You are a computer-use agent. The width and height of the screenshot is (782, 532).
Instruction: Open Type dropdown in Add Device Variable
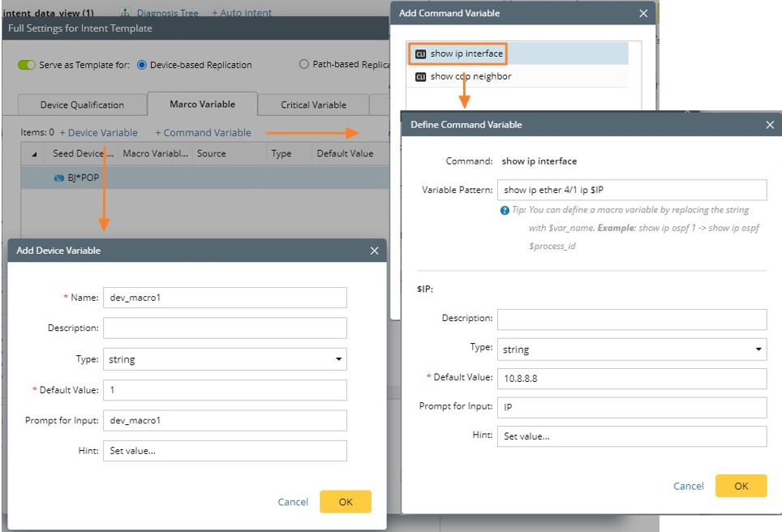pos(225,359)
